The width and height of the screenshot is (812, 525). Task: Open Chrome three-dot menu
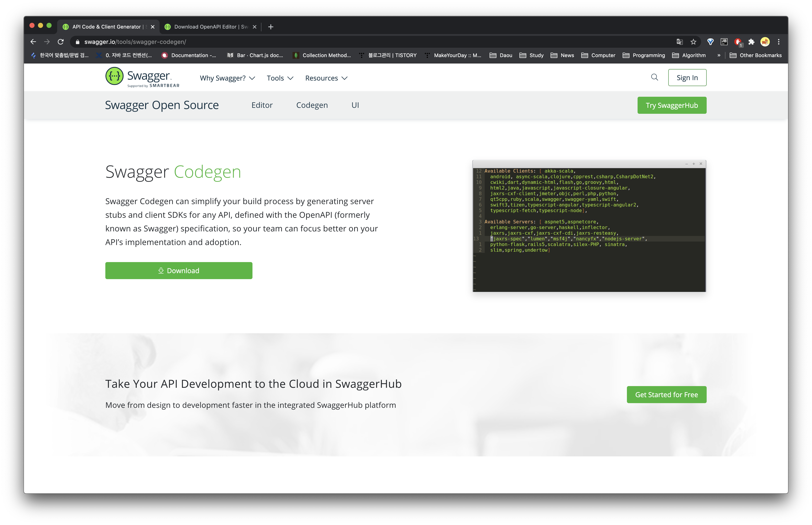coord(778,42)
